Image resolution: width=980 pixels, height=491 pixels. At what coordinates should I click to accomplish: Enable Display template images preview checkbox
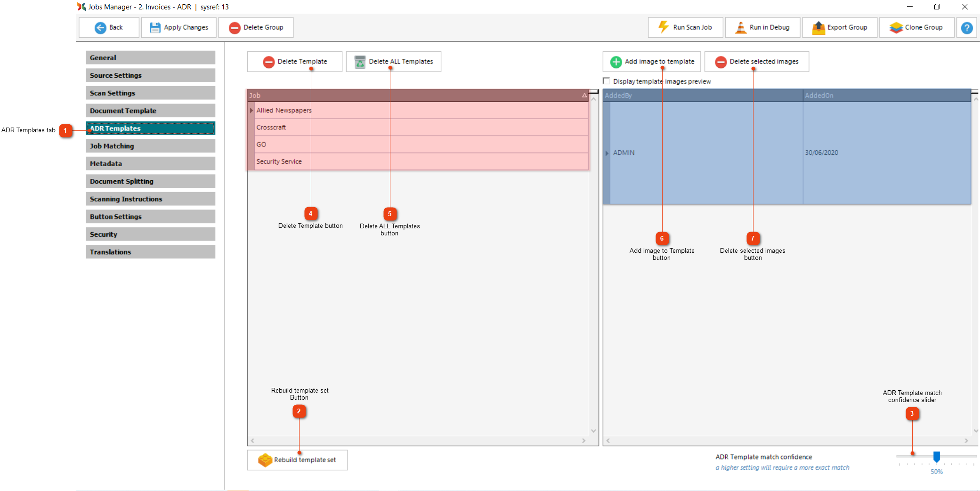click(x=607, y=81)
